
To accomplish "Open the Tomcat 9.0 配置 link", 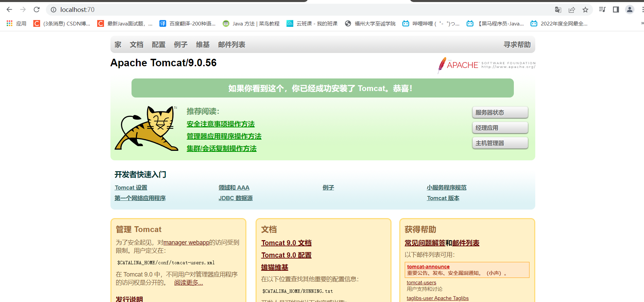I will pyautogui.click(x=286, y=255).
